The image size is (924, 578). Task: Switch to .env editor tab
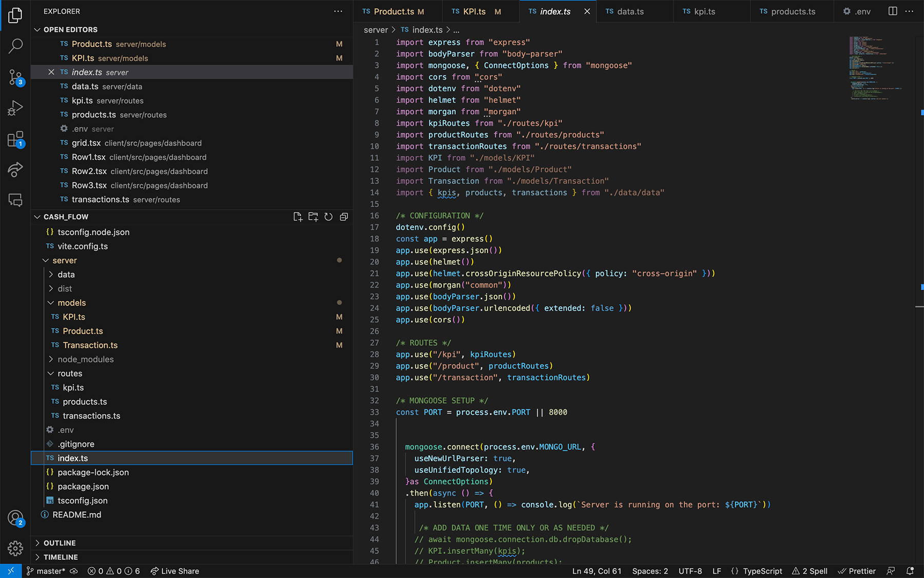(857, 11)
